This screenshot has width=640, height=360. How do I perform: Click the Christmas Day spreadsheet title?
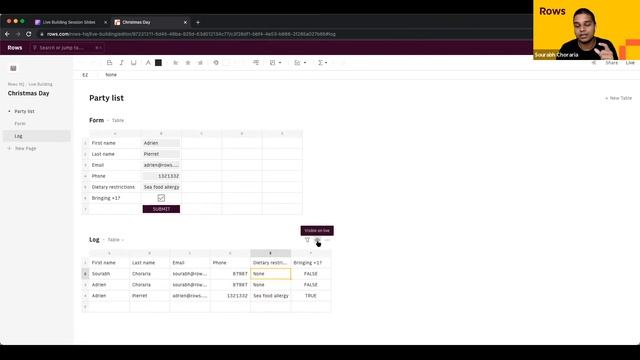(29, 93)
